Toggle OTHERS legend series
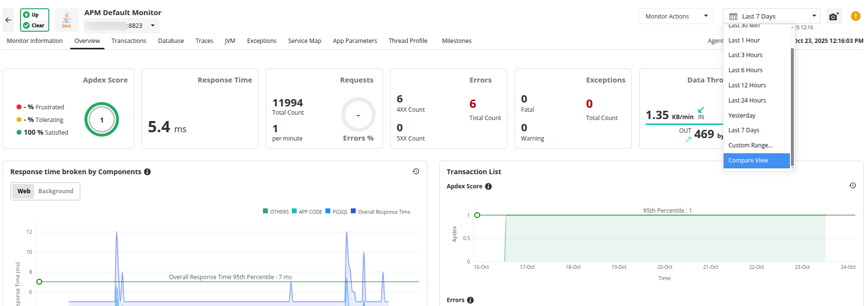Screen dimensions: 868x306 (x=276, y=212)
